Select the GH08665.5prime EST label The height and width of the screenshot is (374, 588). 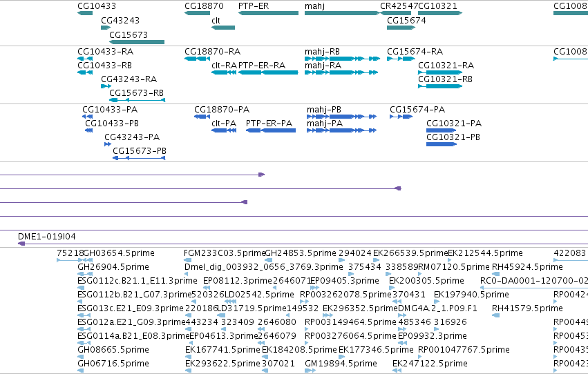coord(113,350)
